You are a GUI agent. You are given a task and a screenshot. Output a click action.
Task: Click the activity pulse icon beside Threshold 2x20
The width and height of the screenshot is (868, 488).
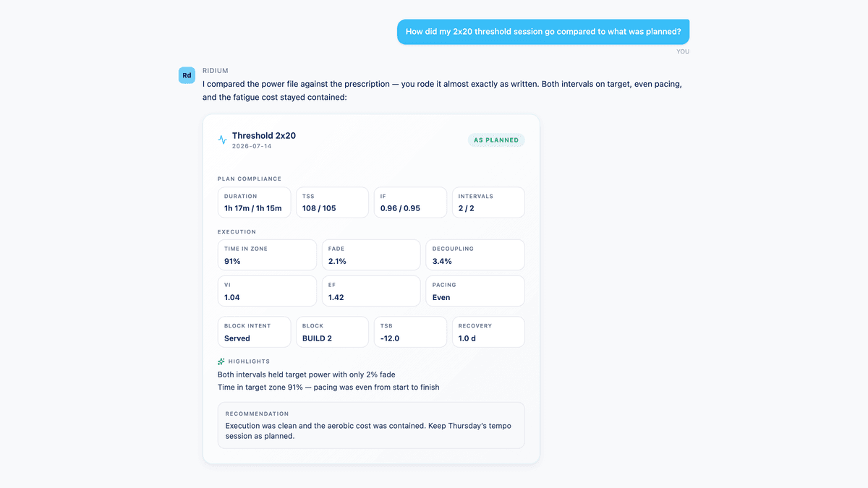[223, 140]
